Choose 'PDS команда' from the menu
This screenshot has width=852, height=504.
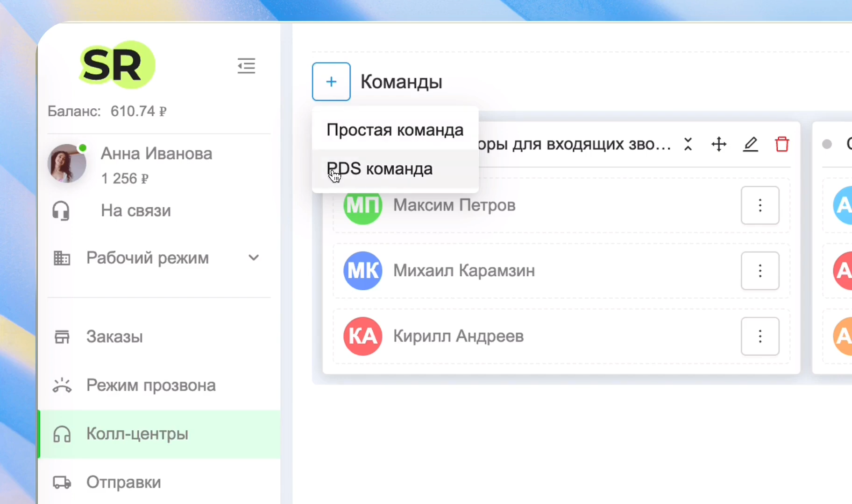(395, 168)
